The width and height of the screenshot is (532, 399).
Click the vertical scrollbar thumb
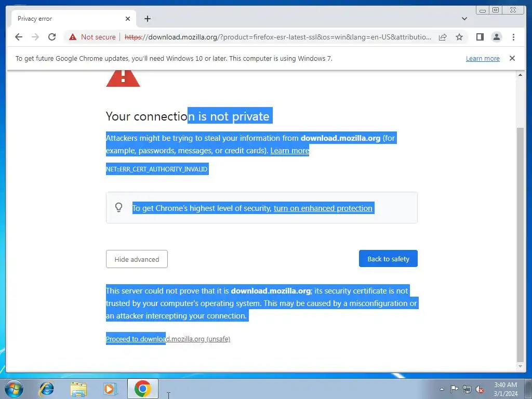tap(520, 244)
